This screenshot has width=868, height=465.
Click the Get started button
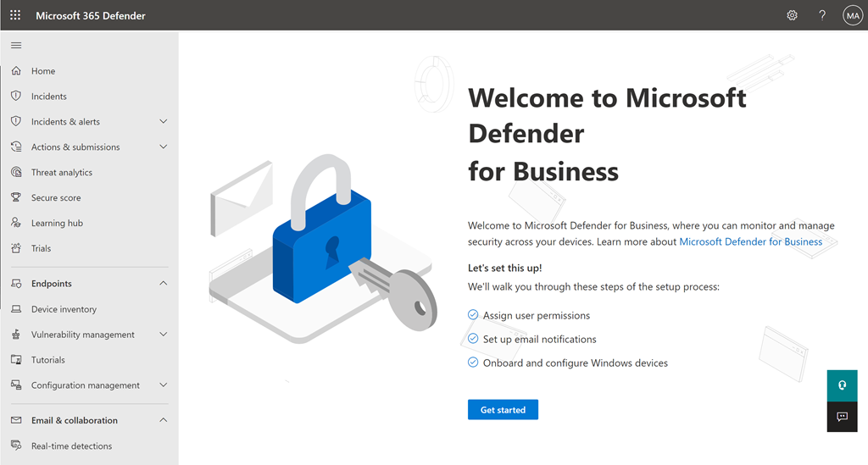pyautogui.click(x=503, y=410)
